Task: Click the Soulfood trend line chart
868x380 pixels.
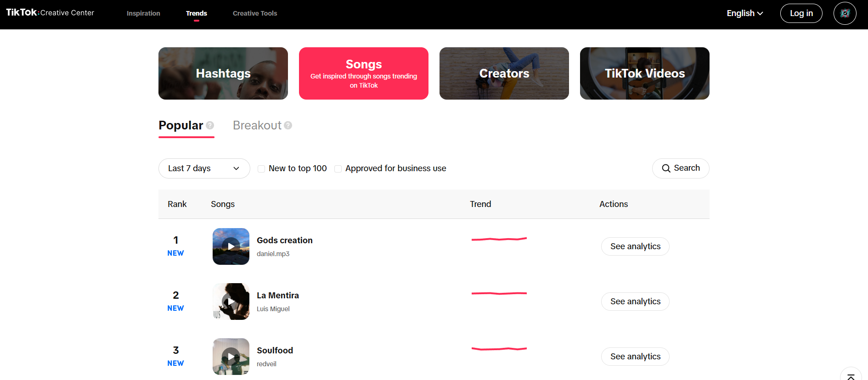Action: tap(499, 349)
